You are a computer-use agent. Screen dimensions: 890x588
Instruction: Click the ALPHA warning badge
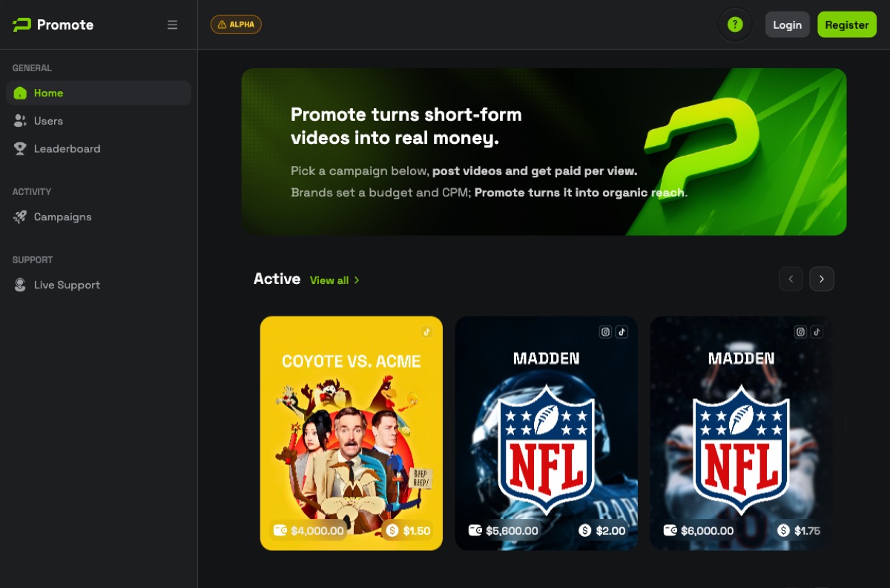click(x=236, y=24)
